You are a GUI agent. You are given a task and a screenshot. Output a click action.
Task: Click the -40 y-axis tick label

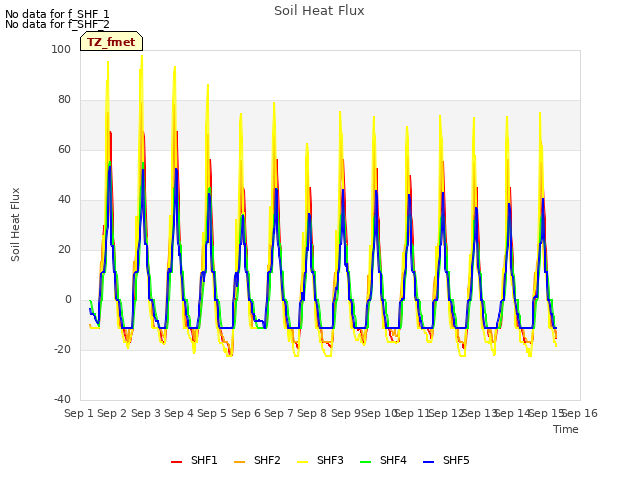pos(62,399)
